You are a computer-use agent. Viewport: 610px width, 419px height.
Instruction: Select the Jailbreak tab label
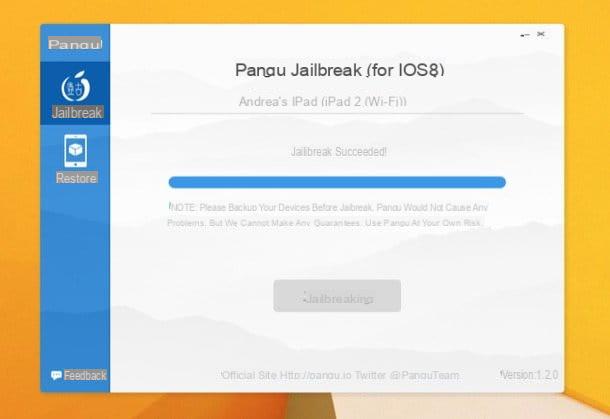click(x=77, y=112)
